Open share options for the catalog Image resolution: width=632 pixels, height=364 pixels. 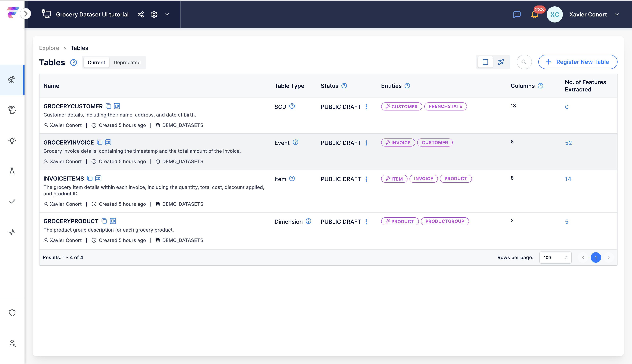click(141, 14)
